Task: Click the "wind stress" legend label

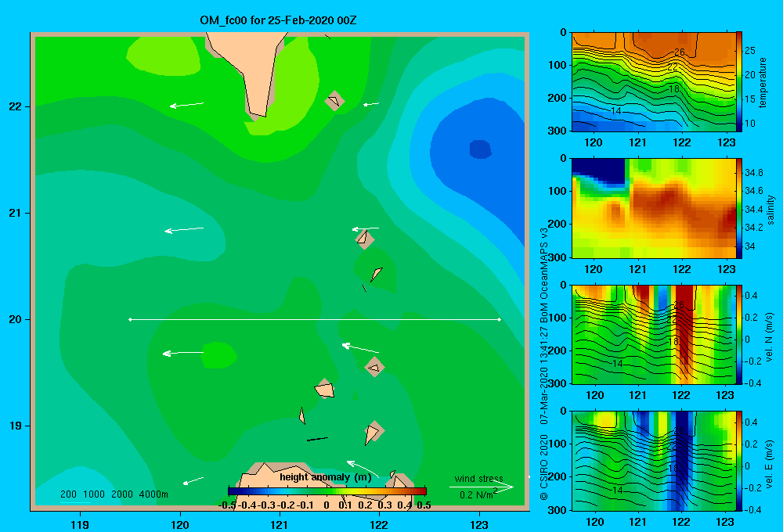Action: 479,478
